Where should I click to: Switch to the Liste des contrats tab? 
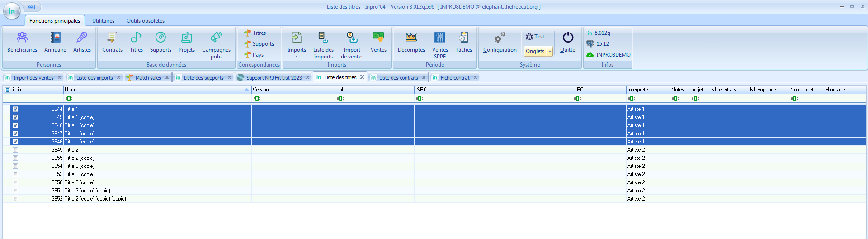click(398, 78)
